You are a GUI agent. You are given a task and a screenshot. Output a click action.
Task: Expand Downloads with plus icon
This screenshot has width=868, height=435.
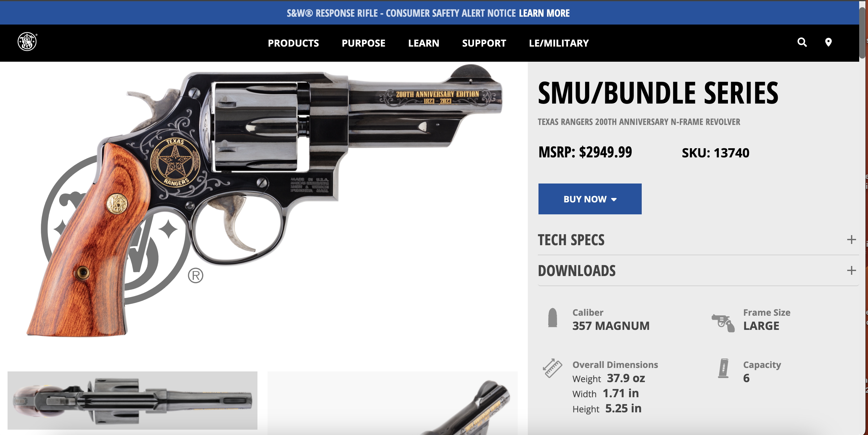pyautogui.click(x=852, y=270)
